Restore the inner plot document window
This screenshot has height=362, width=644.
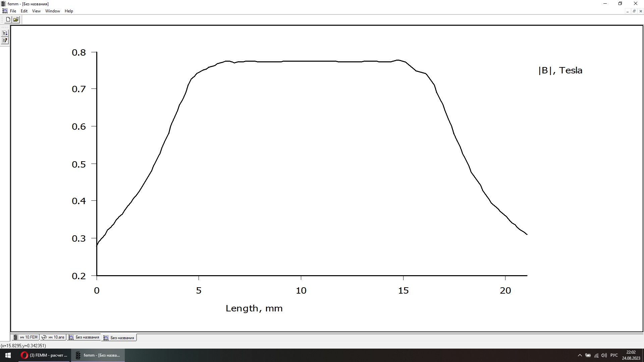click(x=634, y=11)
